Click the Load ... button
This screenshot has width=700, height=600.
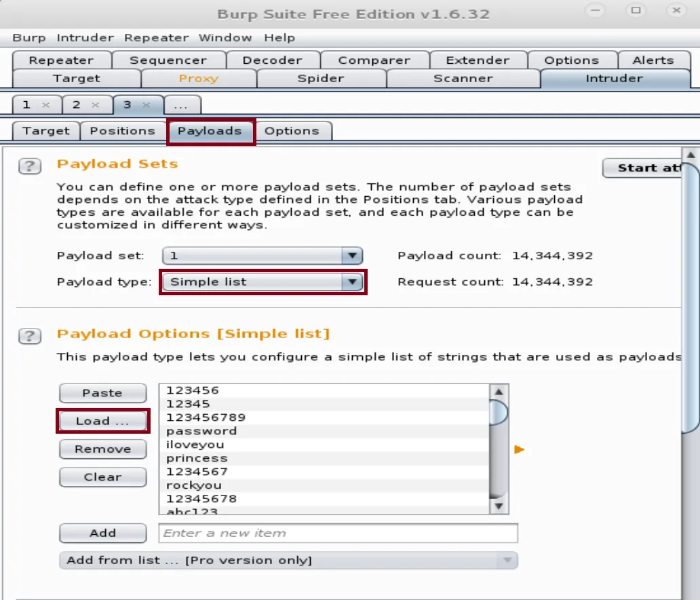click(102, 421)
